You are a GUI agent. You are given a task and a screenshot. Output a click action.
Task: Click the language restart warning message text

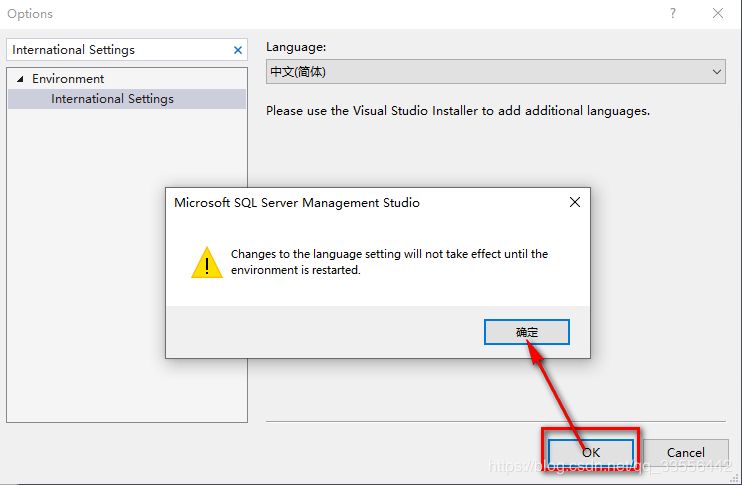[389, 262]
